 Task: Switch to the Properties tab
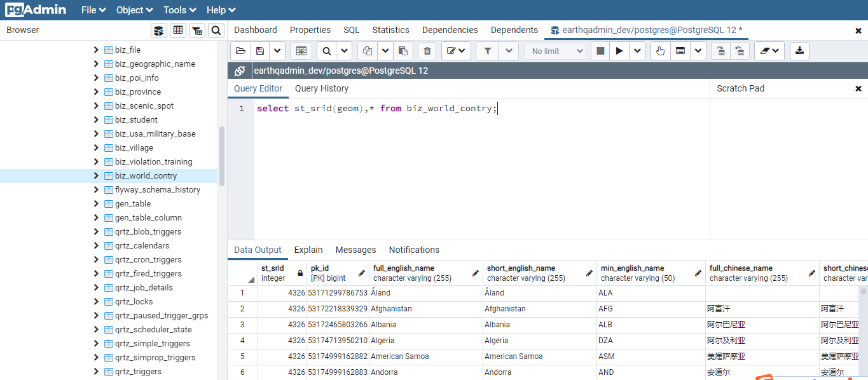point(310,30)
